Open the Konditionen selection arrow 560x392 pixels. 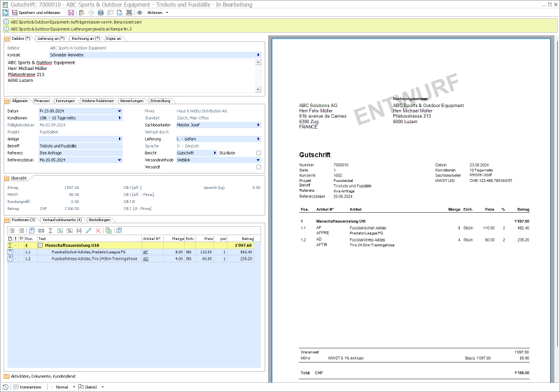120,118
